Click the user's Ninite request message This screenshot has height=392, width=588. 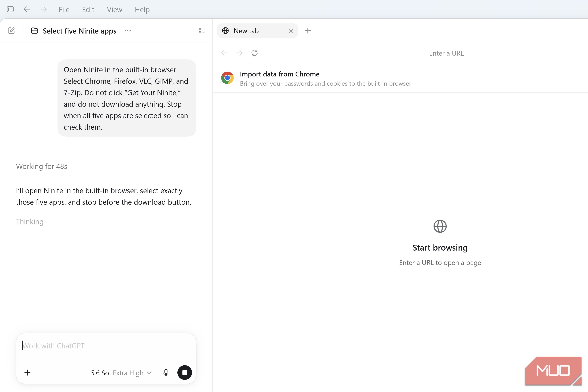(127, 98)
